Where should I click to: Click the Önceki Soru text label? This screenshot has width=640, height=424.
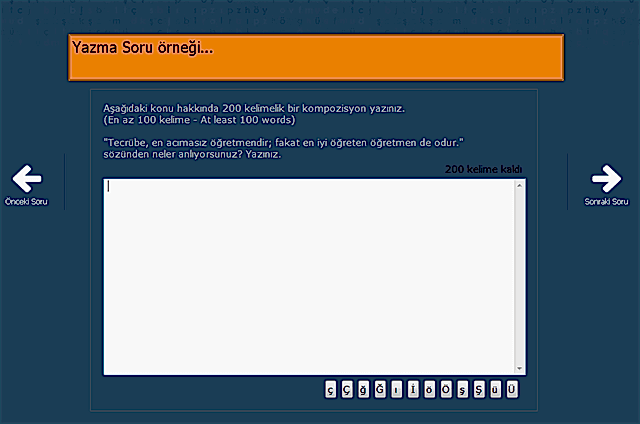tap(27, 201)
